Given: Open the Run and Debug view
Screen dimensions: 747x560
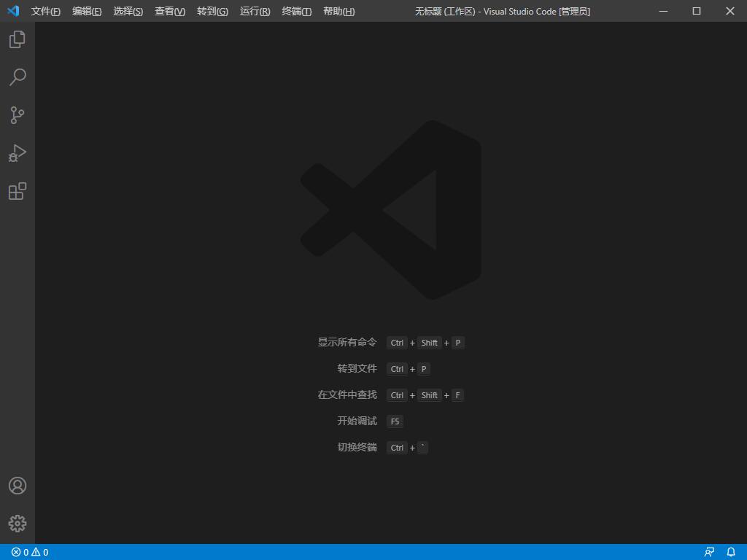Looking at the screenshot, I should [18, 153].
